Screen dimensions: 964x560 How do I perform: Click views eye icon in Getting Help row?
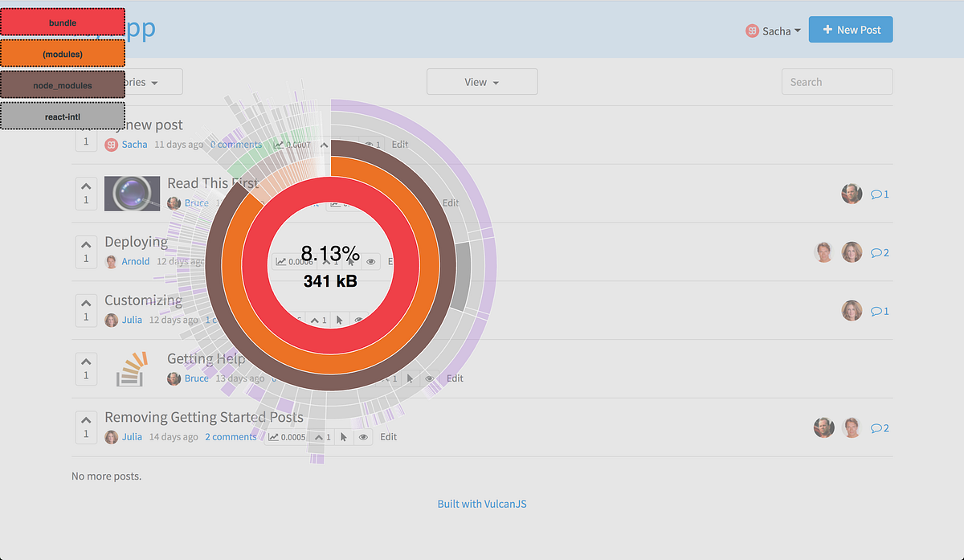430,378
